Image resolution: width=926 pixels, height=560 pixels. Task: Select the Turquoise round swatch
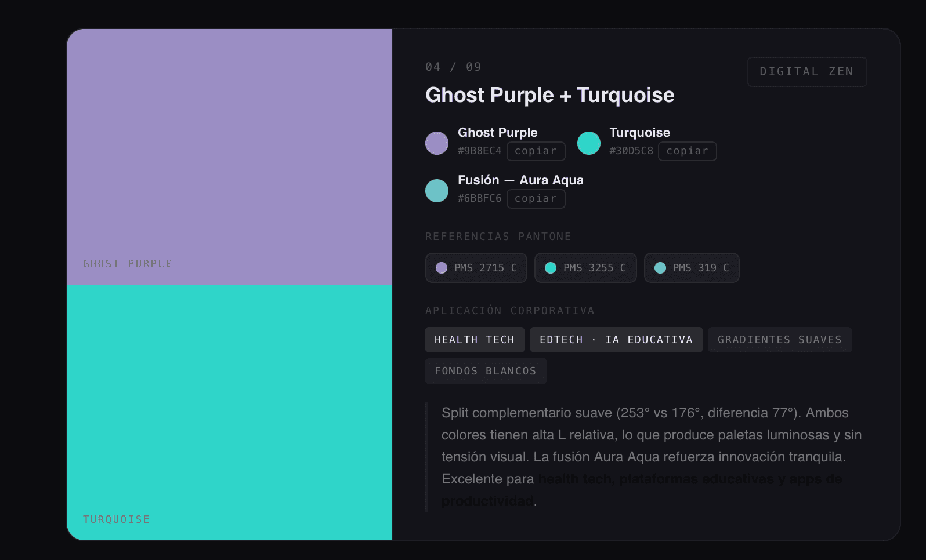589,143
